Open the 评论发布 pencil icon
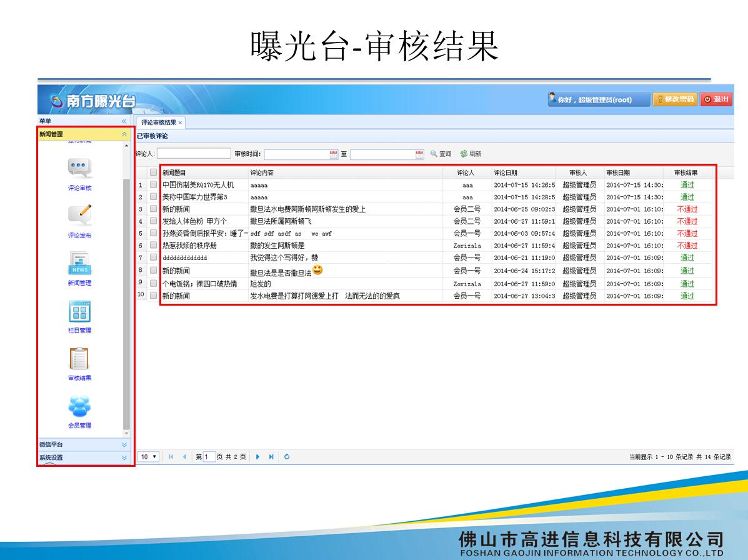This screenshot has width=748, height=560. 79,215
